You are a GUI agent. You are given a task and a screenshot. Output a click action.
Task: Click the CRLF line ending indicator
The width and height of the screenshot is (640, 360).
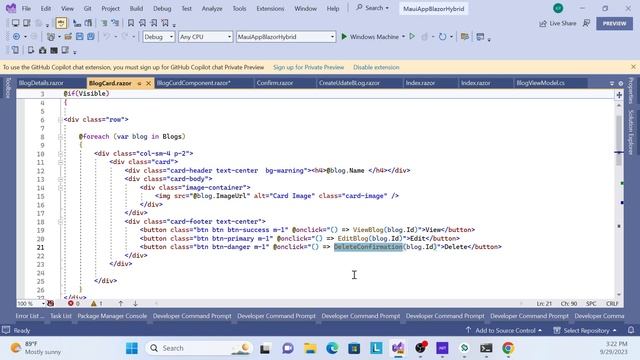pos(612,303)
